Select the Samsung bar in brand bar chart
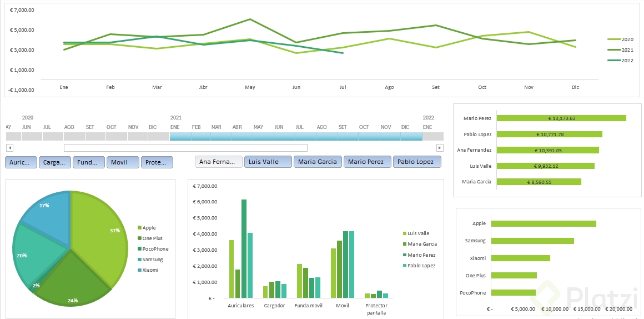This screenshot has height=319, width=644. pos(533,241)
